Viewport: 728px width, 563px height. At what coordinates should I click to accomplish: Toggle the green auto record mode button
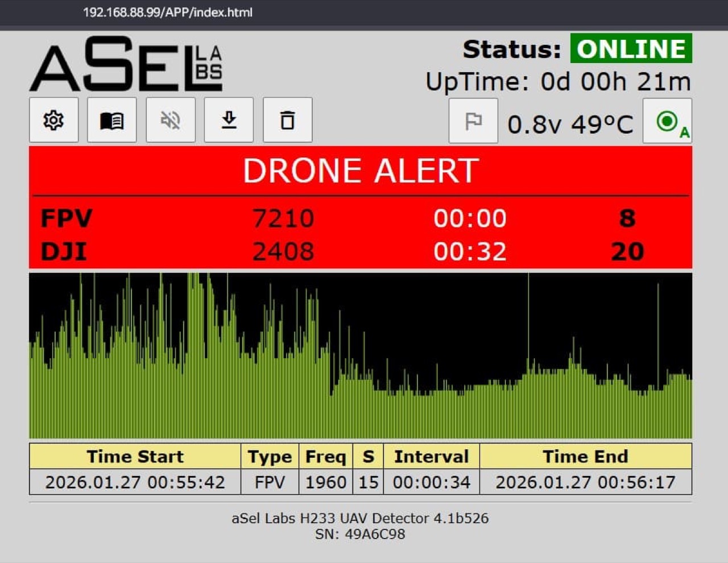[668, 121]
